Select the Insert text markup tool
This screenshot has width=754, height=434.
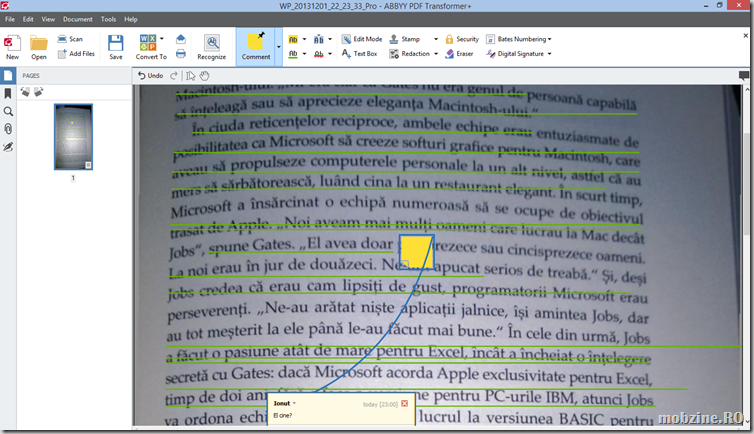pos(318,39)
